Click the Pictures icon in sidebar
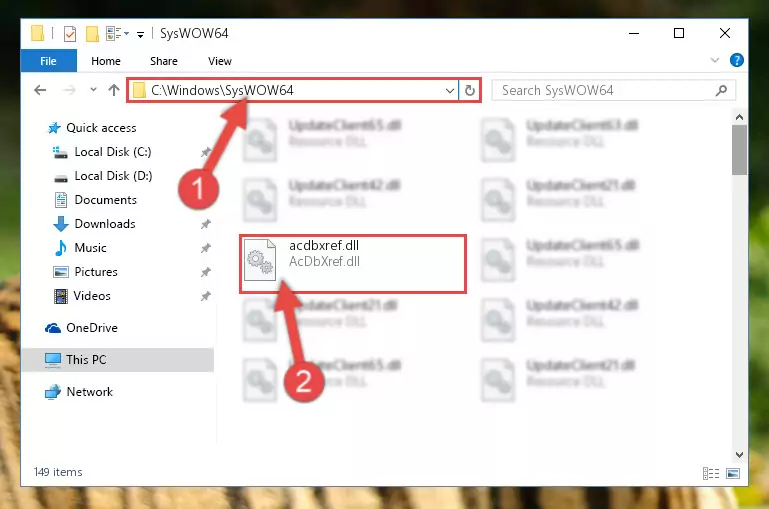The width and height of the screenshot is (769, 509). pos(61,272)
